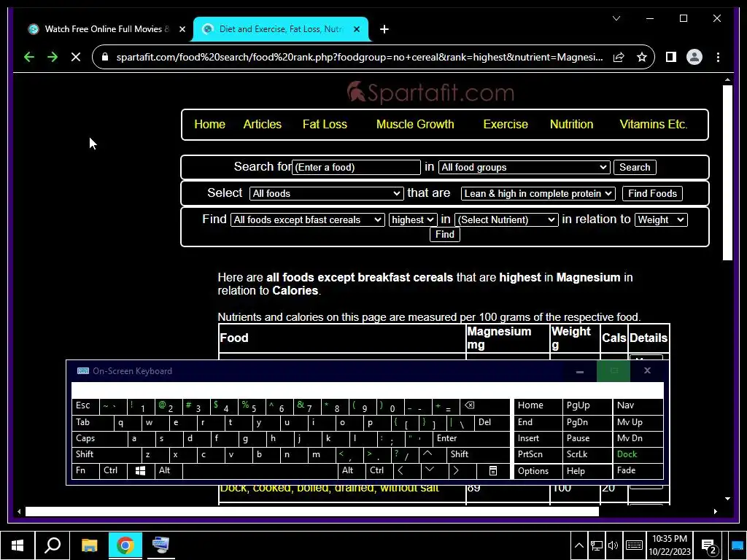Bookmark this page with the star icon
This screenshot has width=747, height=560.
[x=642, y=57]
